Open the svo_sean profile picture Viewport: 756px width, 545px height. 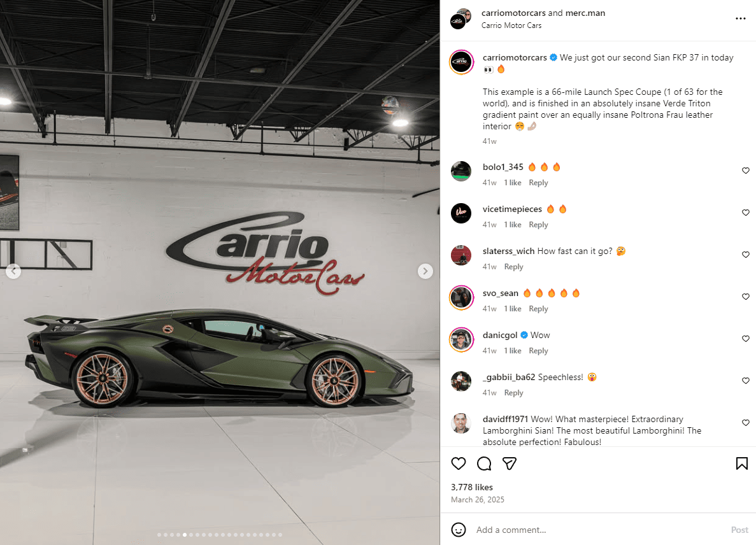tap(461, 297)
